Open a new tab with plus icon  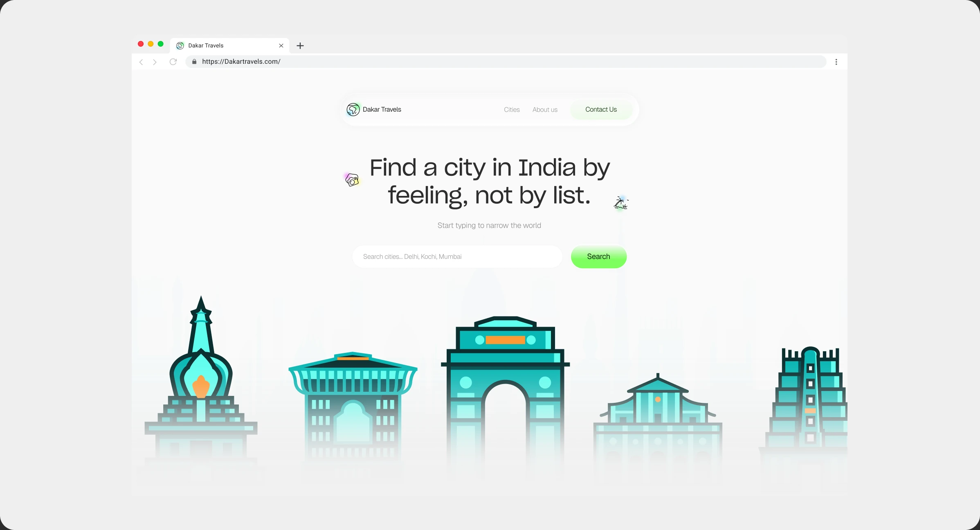(300, 46)
